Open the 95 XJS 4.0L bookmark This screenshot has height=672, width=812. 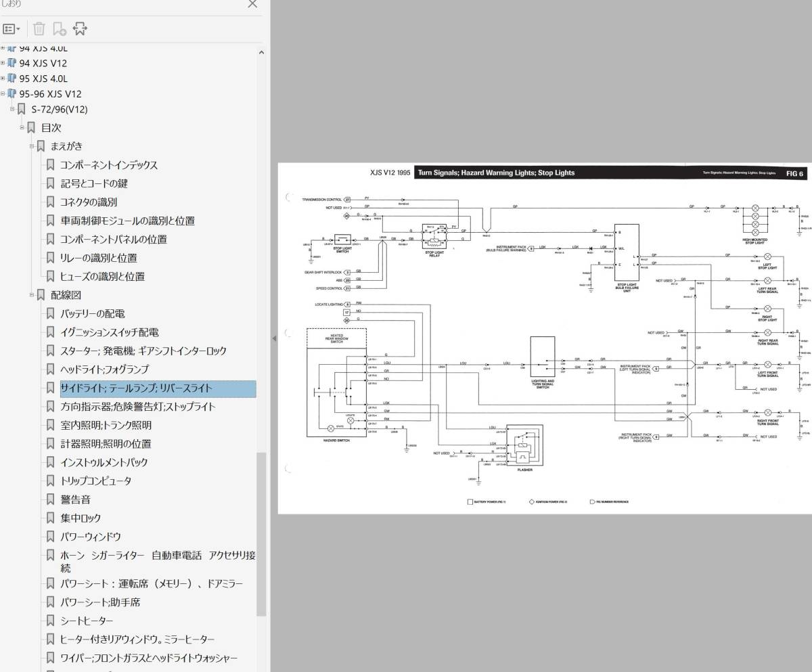(x=43, y=79)
